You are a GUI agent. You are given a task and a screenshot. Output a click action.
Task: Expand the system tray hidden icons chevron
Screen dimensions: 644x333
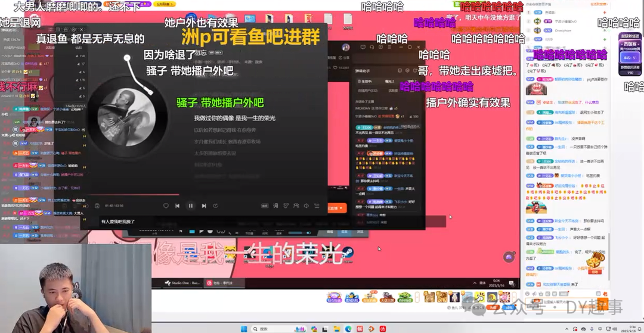click(x=567, y=329)
